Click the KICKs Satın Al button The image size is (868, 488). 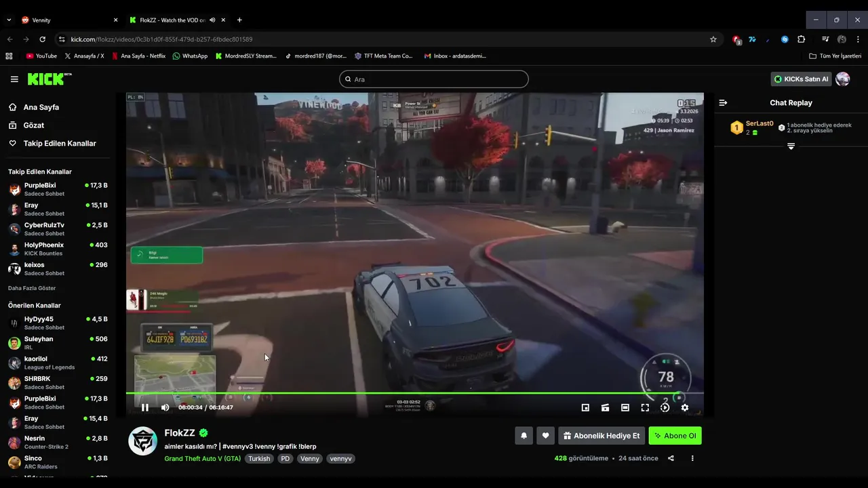(x=802, y=79)
